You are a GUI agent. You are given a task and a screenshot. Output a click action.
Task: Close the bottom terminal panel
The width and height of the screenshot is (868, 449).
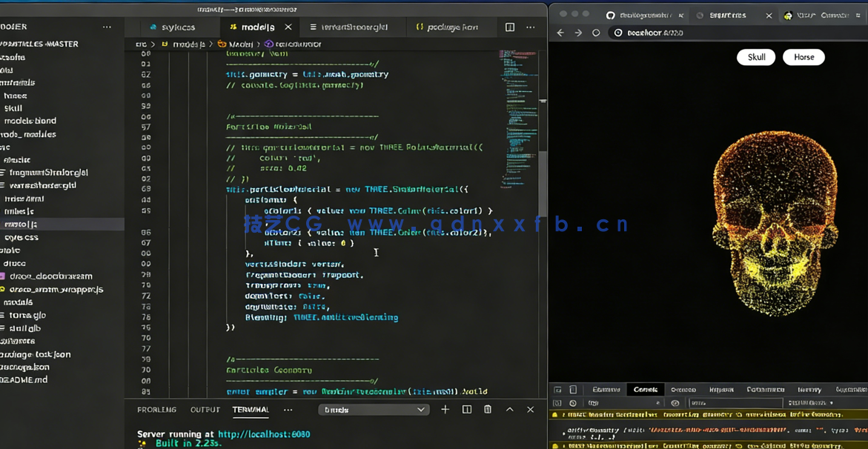point(530,410)
